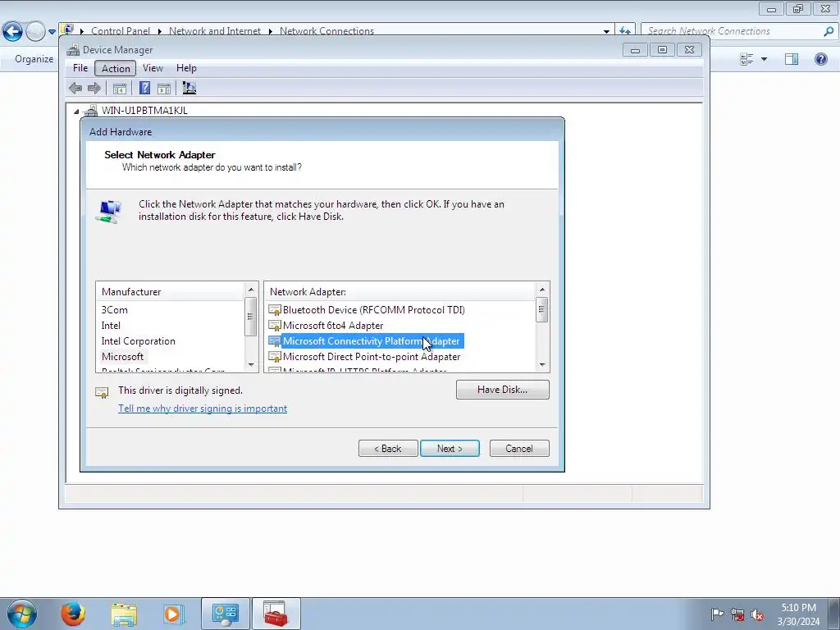Click the Explorer Back navigation button

[x=13, y=32]
